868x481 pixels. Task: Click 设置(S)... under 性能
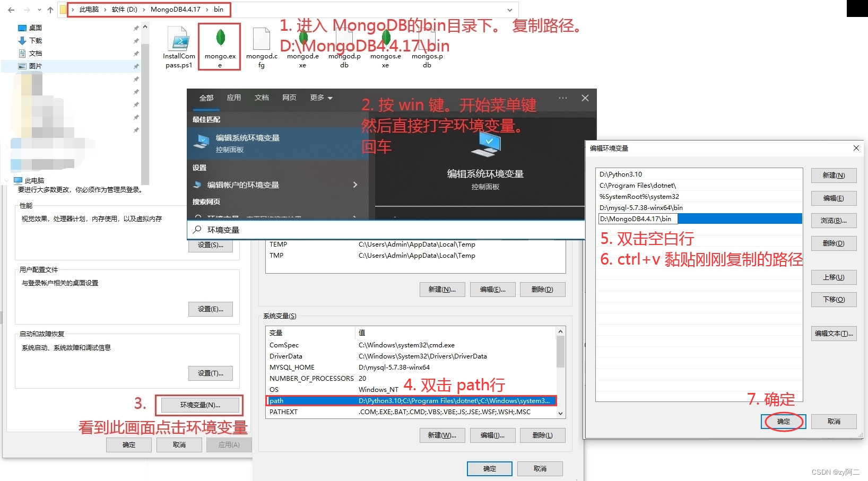pos(211,245)
